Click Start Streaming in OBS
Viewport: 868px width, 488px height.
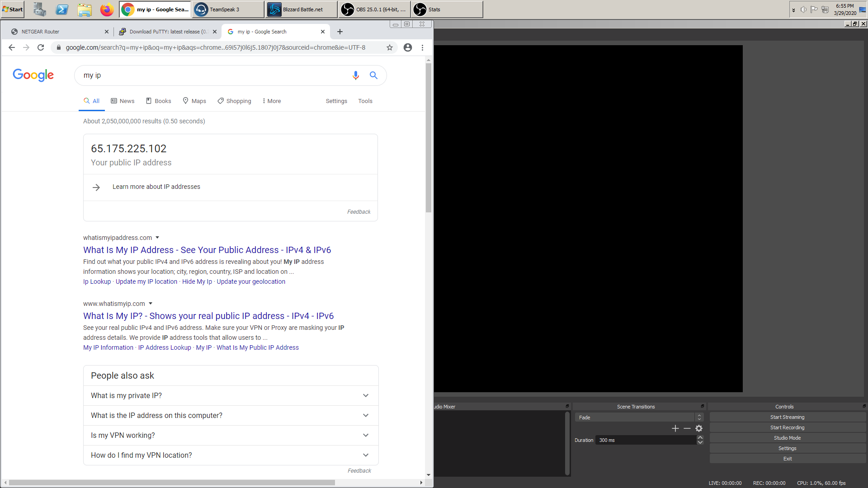[x=788, y=417]
